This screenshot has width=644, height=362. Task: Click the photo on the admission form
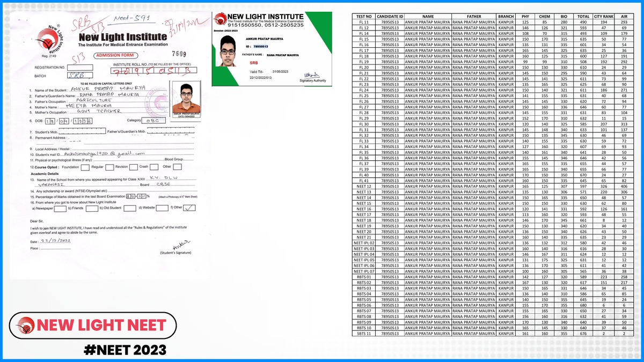(186, 98)
